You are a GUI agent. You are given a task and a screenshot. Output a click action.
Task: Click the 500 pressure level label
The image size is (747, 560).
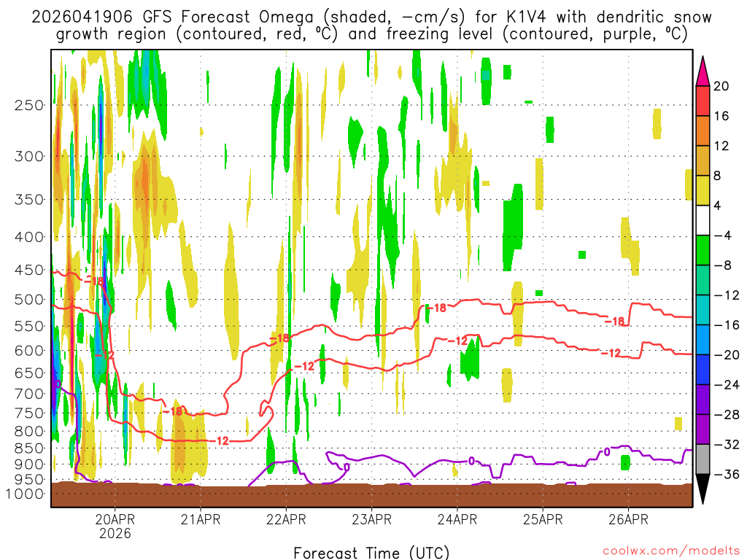pos(29,300)
